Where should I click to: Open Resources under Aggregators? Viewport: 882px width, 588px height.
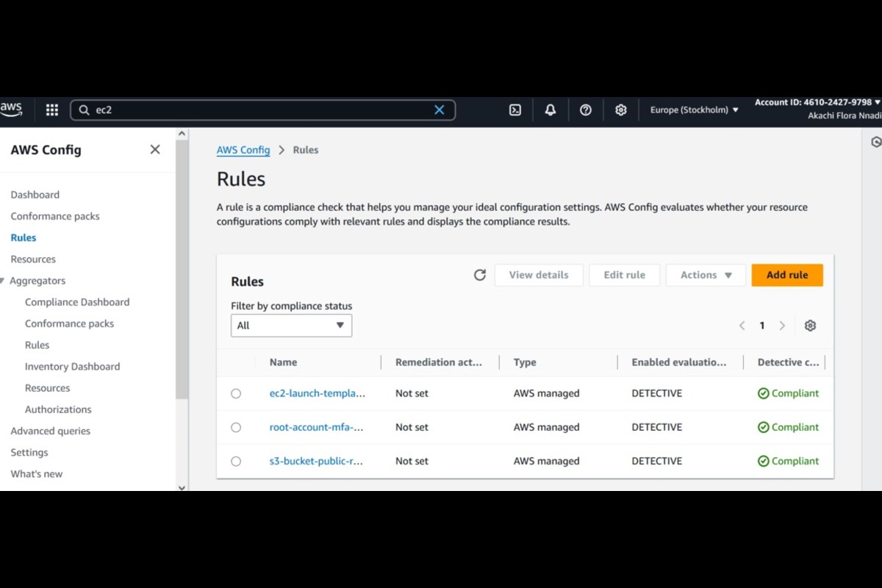[48, 388]
